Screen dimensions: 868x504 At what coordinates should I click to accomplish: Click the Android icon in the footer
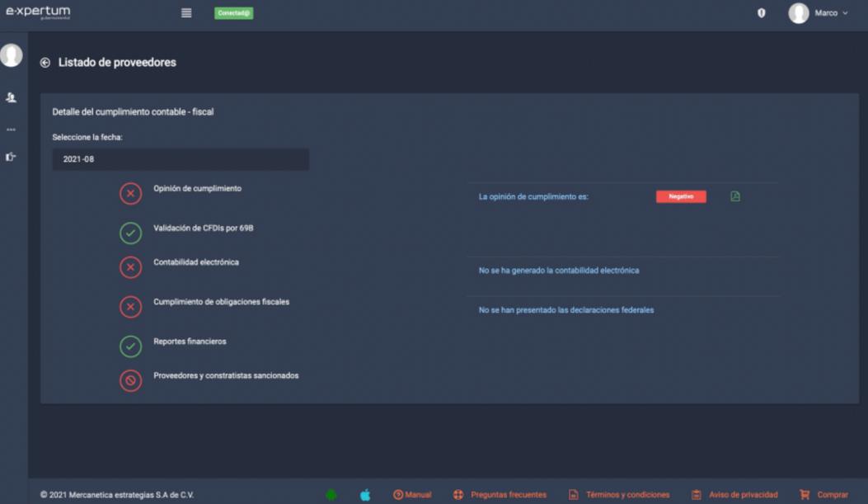tap(331, 495)
